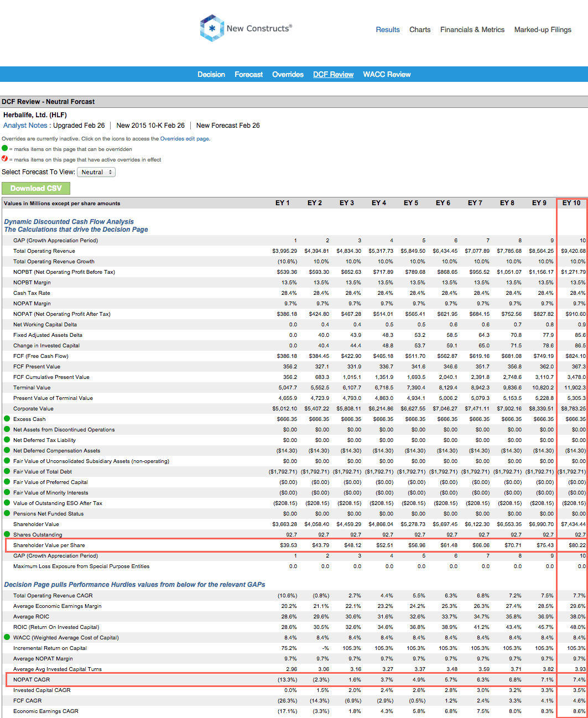Open override for Net Assets from Discontinued Operations

click(7, 429)
